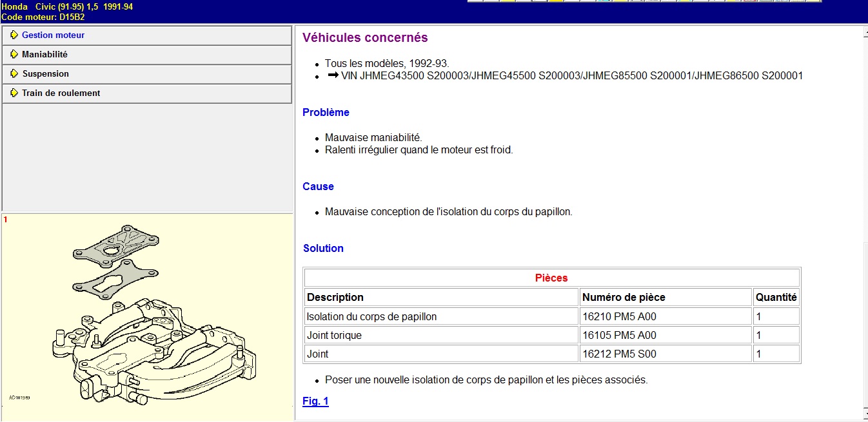Click the red figure number 1 label
The image size is (868, 422).
6,220
